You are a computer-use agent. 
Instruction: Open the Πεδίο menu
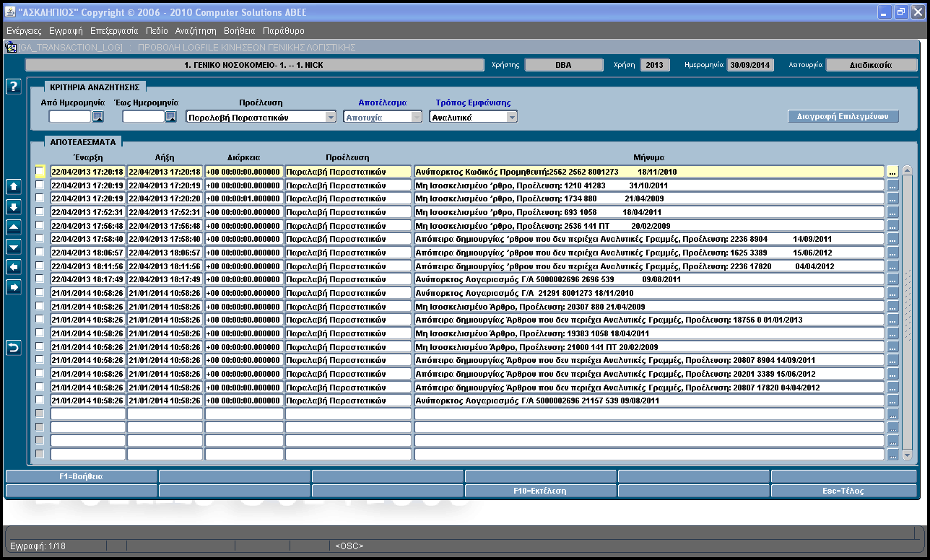click(157, 31)
